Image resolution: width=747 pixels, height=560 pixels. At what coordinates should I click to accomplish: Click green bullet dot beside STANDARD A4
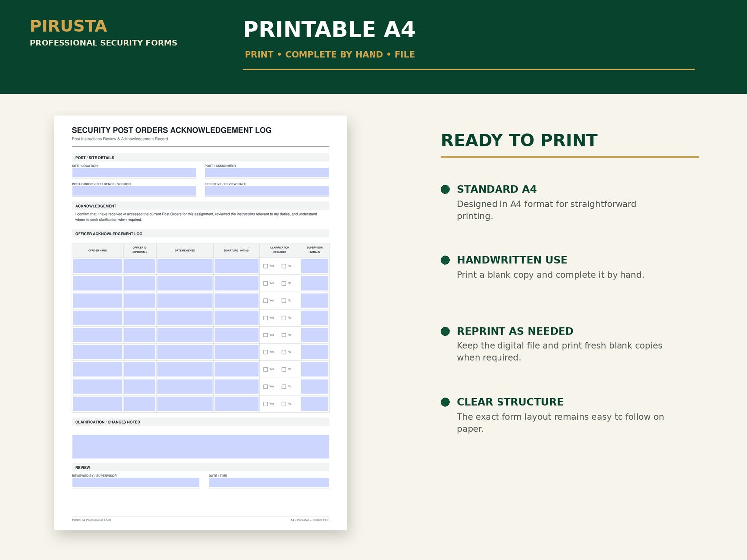coord(445,189)
